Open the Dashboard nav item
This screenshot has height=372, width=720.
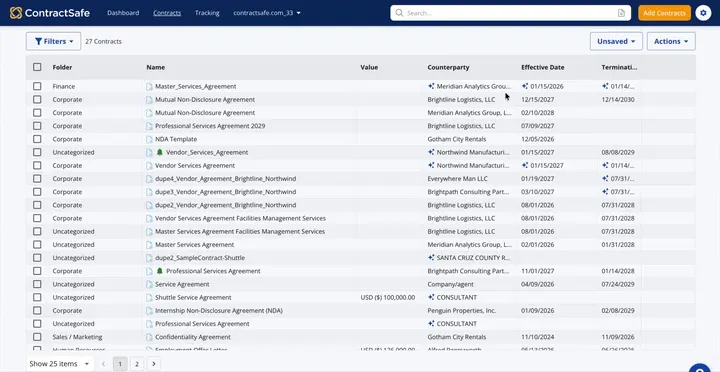tap(123, 13)
